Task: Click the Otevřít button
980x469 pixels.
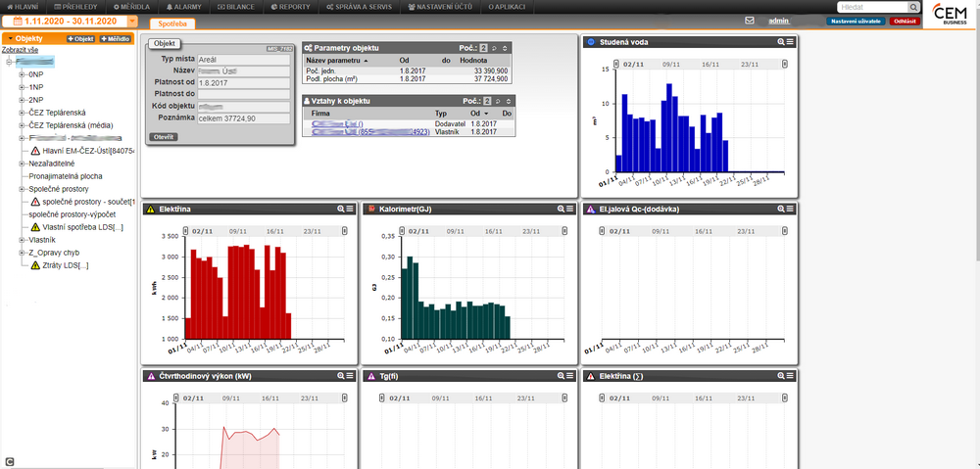Action: 164,137
